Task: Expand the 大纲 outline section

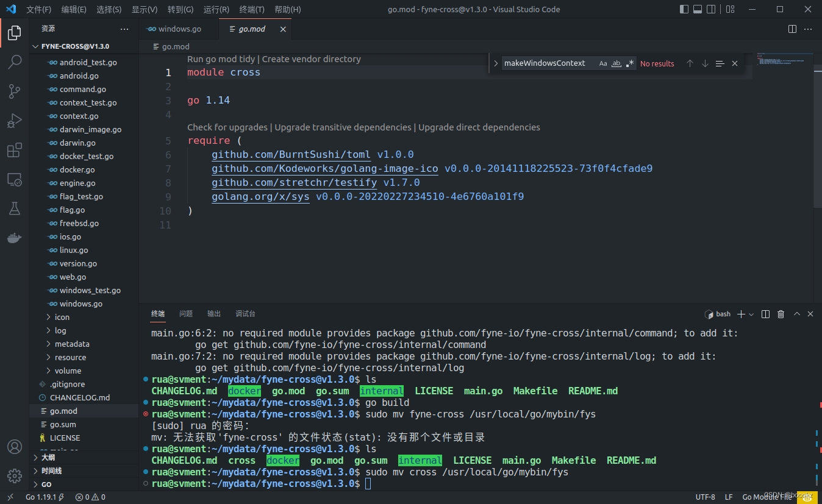Action: click(84, 458)
